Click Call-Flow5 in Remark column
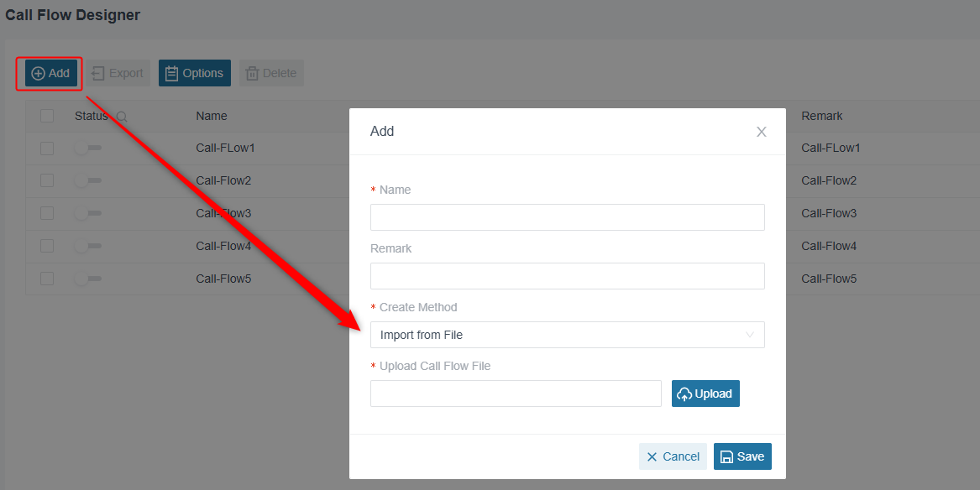The height and width of the screenshot is (490, 980). click(829, 279)
